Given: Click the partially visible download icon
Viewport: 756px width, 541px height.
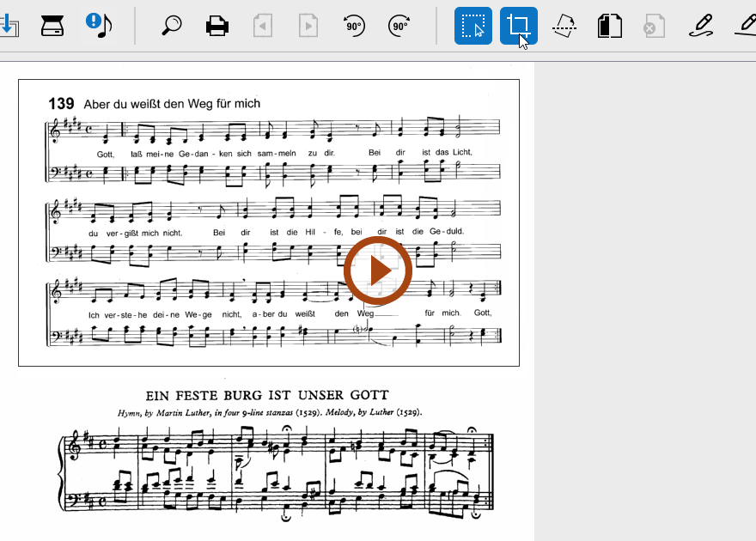Looking at the screenshot, I should pos(8,26).
